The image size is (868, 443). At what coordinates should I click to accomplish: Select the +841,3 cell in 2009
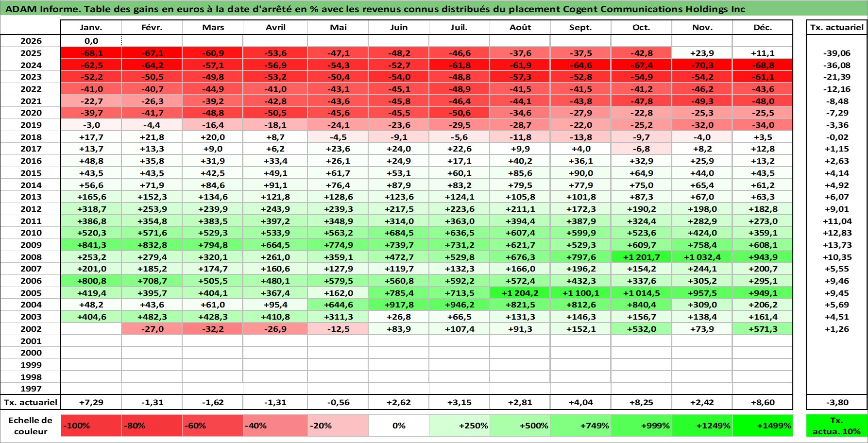click(x=91, y=245)
